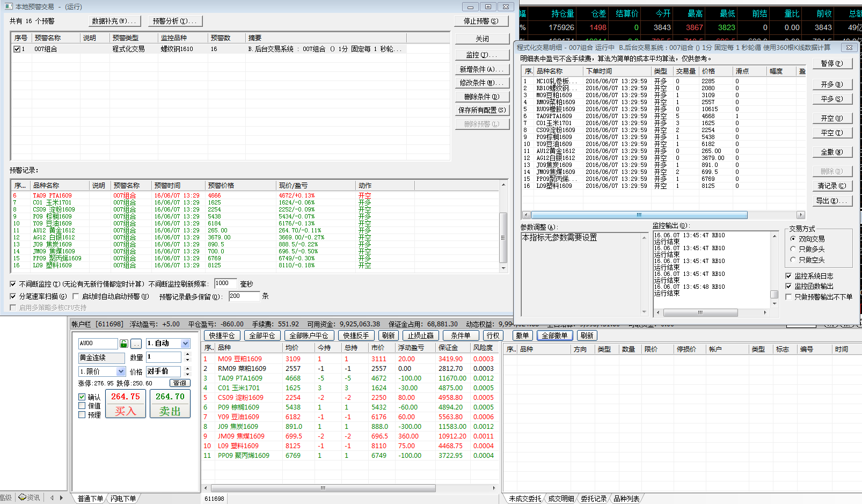Toggle 不间断监控 checkbox

13,284
